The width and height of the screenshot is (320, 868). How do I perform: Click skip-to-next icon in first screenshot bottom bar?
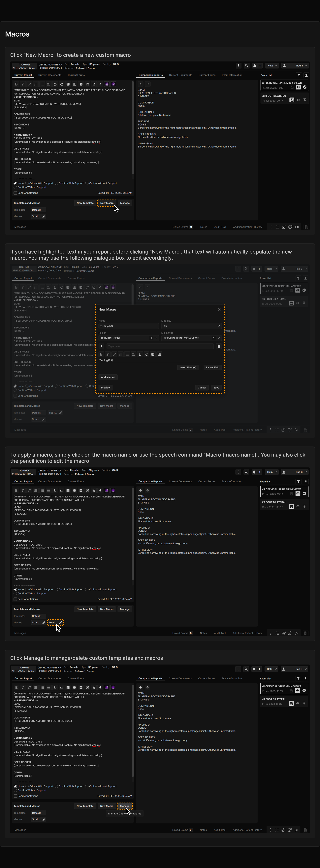297,227
